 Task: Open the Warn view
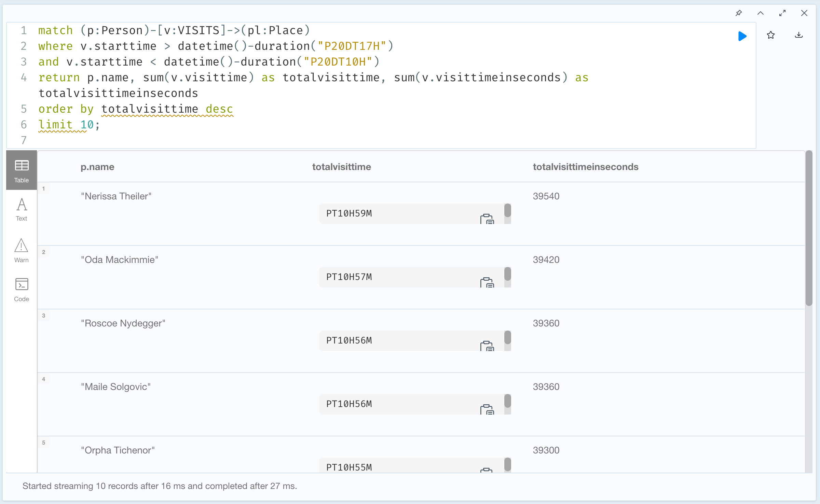click(22, 250)
